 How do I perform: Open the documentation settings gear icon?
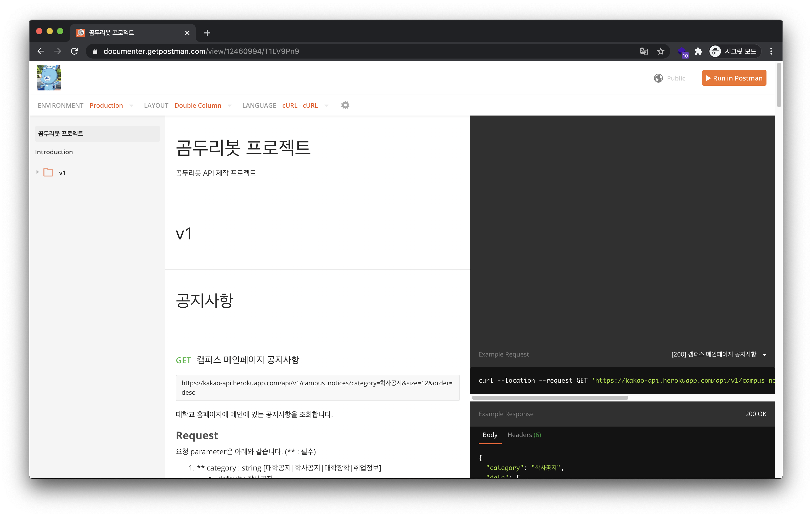click(345, 105)
